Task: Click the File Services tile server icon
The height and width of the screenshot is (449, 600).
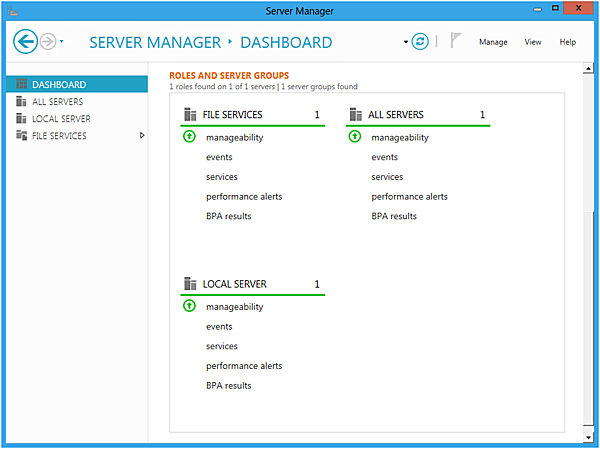Action: pyautogui.click(x=190, y=115)
